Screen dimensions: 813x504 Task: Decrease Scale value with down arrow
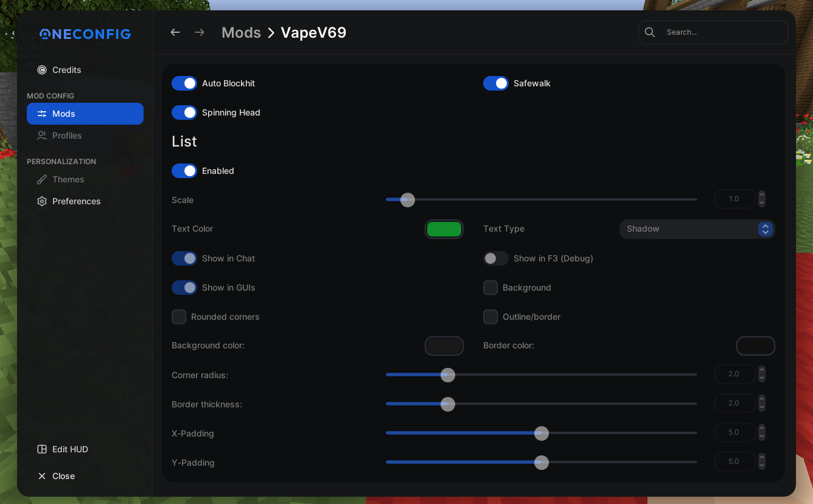pyautogui.click(x=762, y=203)
